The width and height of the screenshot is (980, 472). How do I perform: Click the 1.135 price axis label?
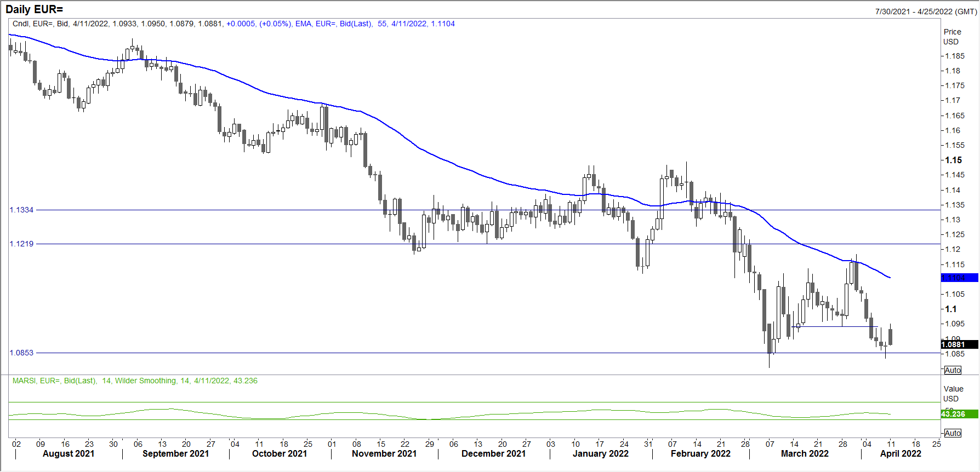[955, 205]
